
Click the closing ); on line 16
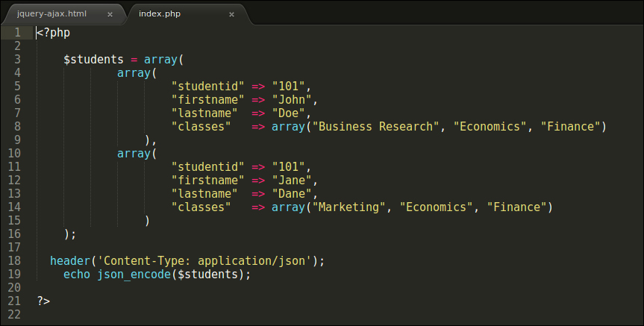click(70, 234)
